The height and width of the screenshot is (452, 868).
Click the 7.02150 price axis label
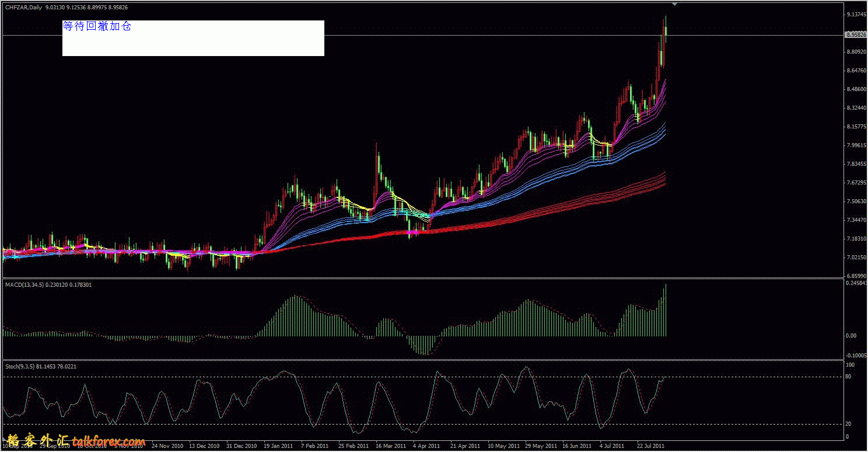(856, 258)
